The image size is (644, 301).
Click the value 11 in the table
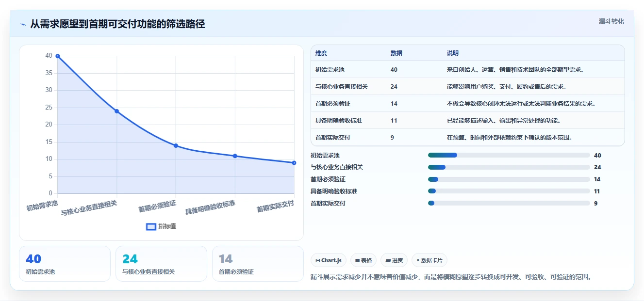394,121
